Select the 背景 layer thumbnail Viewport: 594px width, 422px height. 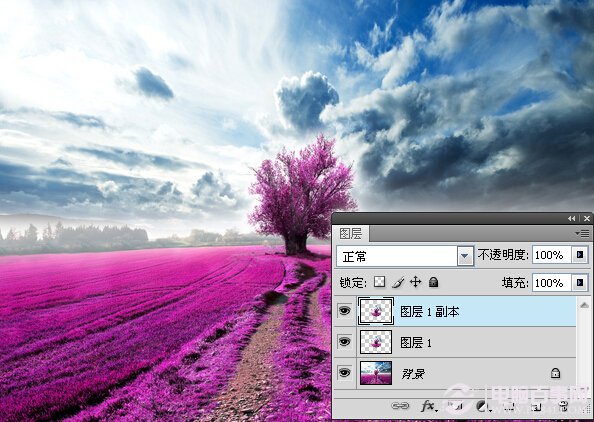[x=376, y=373]
